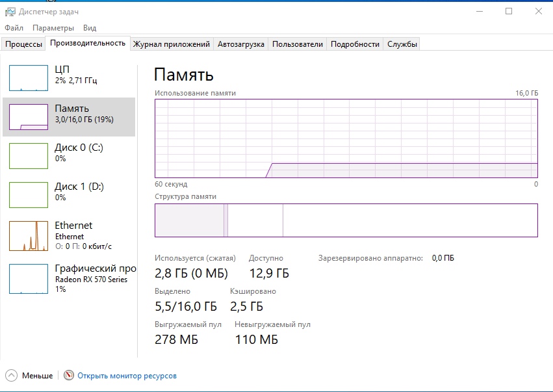The height and width of the screenshot is (392, 553).
Task: Switch to the Службы tab
Action: click(x=402, y=44)
